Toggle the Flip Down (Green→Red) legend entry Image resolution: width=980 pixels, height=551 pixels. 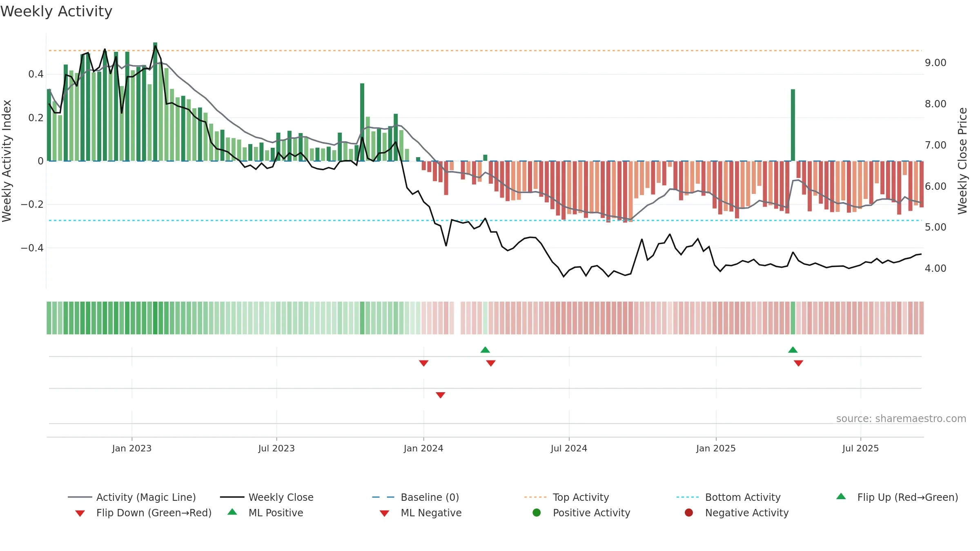[143, 513]
